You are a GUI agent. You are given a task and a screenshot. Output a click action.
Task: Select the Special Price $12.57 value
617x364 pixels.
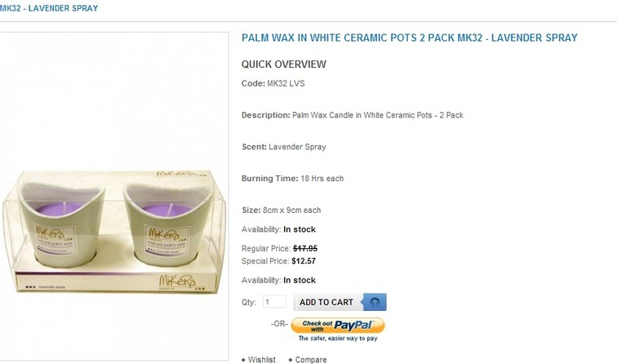click(x=304, y=261)
